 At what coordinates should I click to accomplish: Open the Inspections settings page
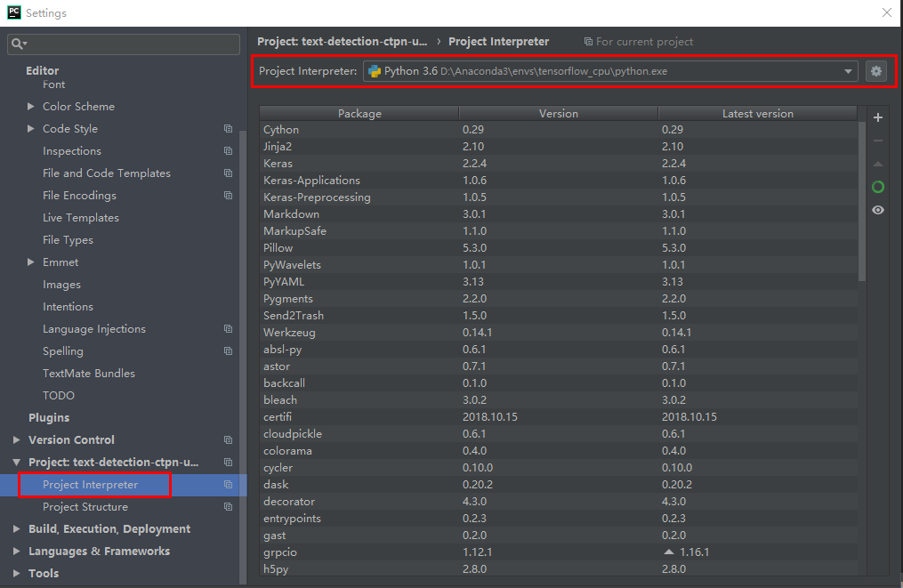tap(72, 151)
